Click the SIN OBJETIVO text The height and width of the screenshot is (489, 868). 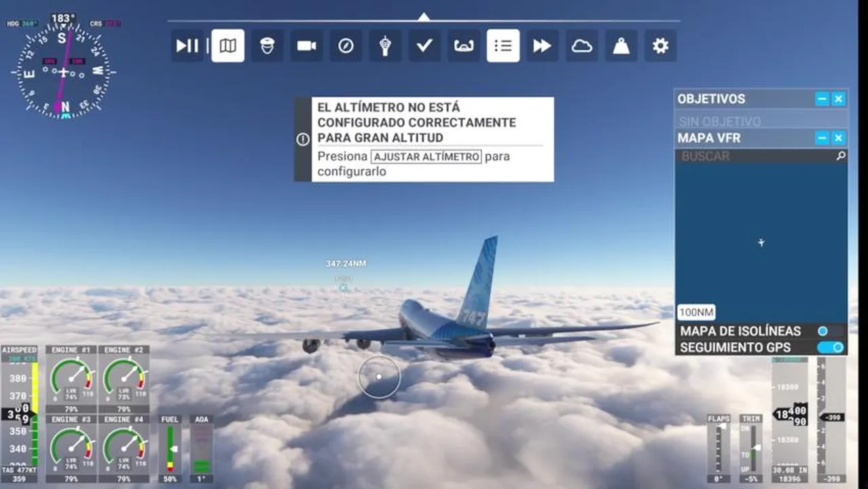tap(720, 122)
